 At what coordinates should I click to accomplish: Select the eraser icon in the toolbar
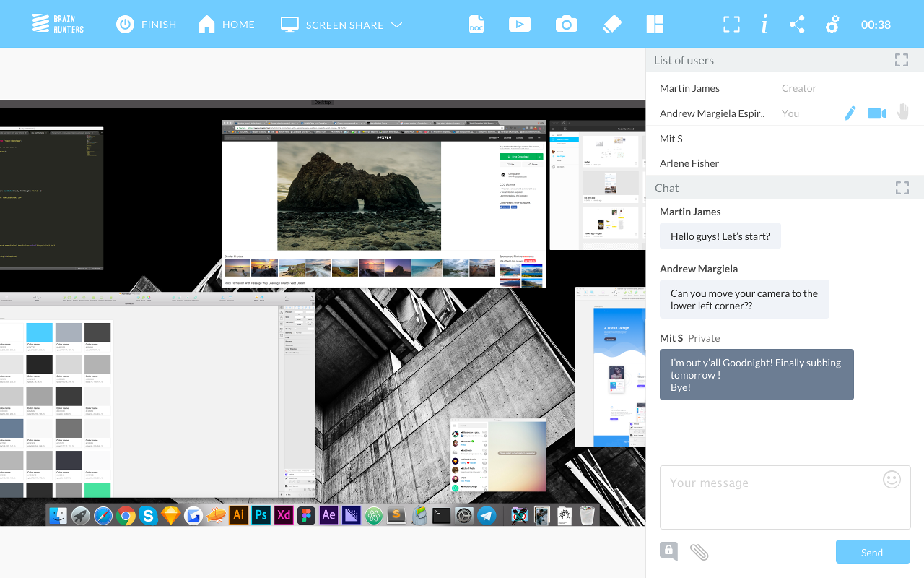(611, 24)
